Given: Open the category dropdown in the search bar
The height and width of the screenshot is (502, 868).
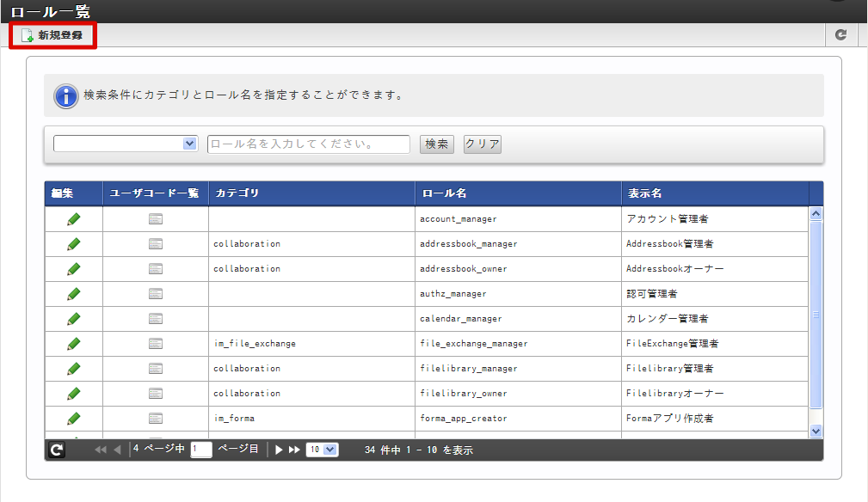Looking at the screenshot, I should tap(126, 144).
